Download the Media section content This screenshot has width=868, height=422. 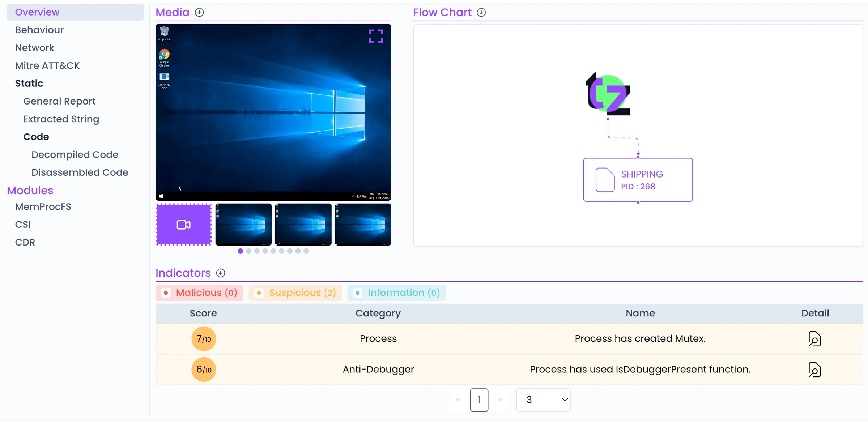tap(199, 12)
